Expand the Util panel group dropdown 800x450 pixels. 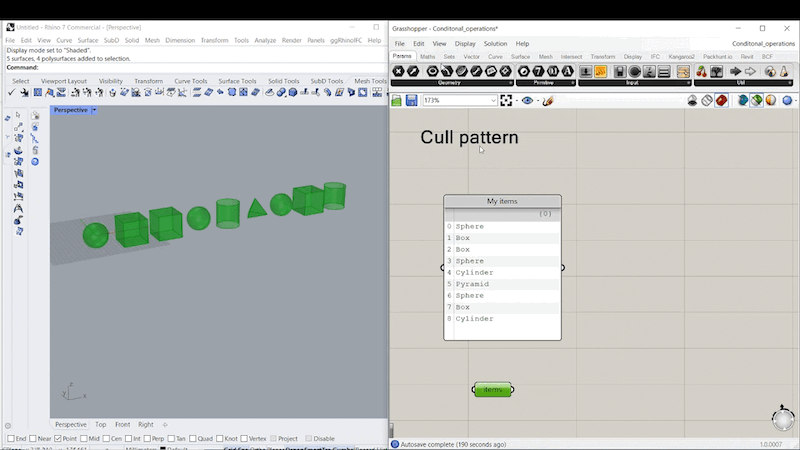[790, 83]
